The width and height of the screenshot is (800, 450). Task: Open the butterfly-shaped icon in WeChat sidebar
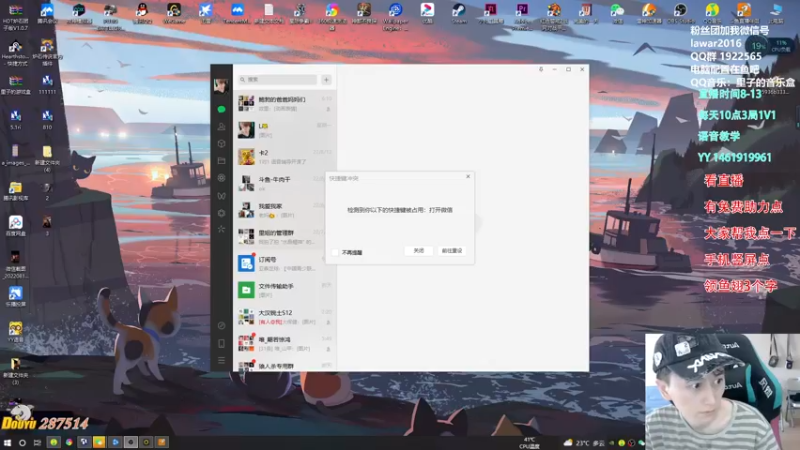tap(221, 195)
